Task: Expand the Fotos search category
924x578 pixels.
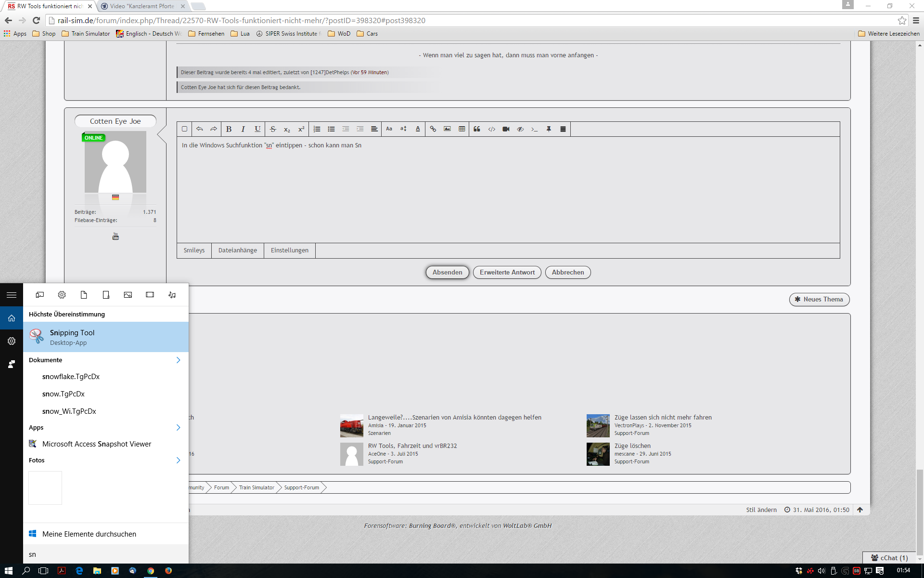Action: (x=178, y=460)
